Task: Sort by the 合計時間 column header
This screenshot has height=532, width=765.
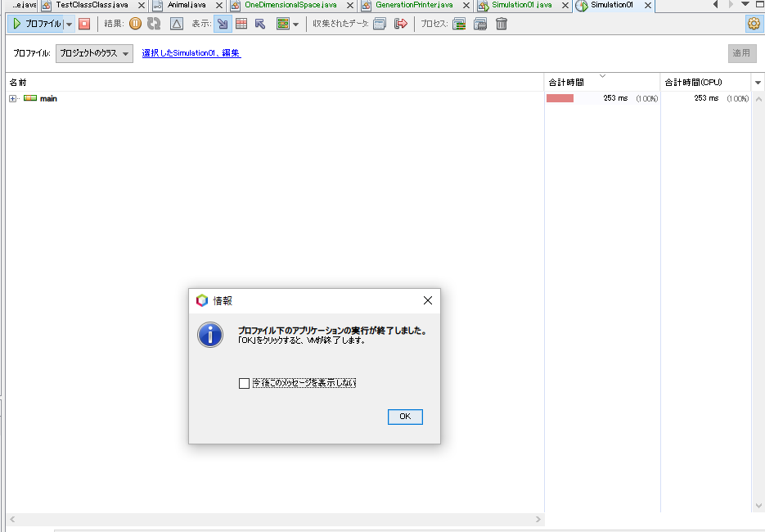Action: click(x=602, y=82)
